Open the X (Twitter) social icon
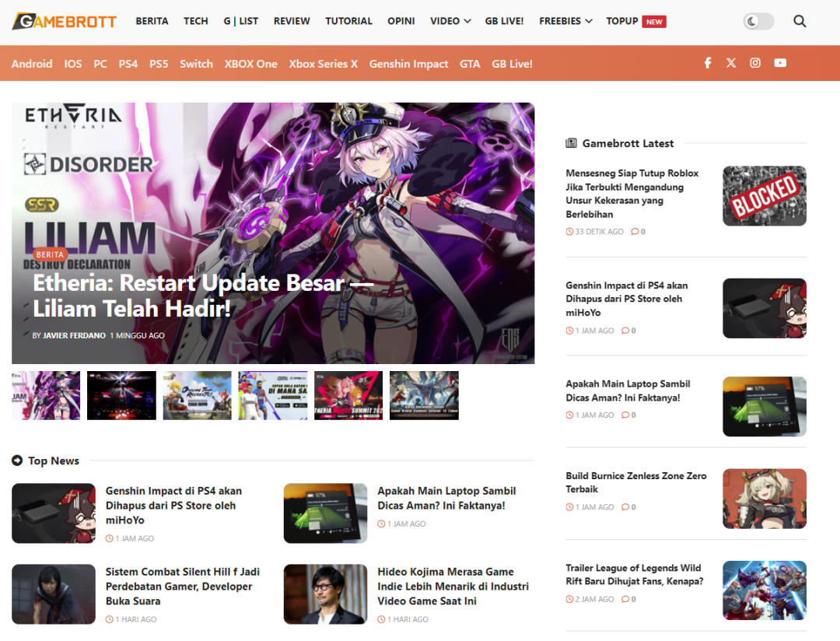Viewport: 840px width, 641px height. (731, 63)
